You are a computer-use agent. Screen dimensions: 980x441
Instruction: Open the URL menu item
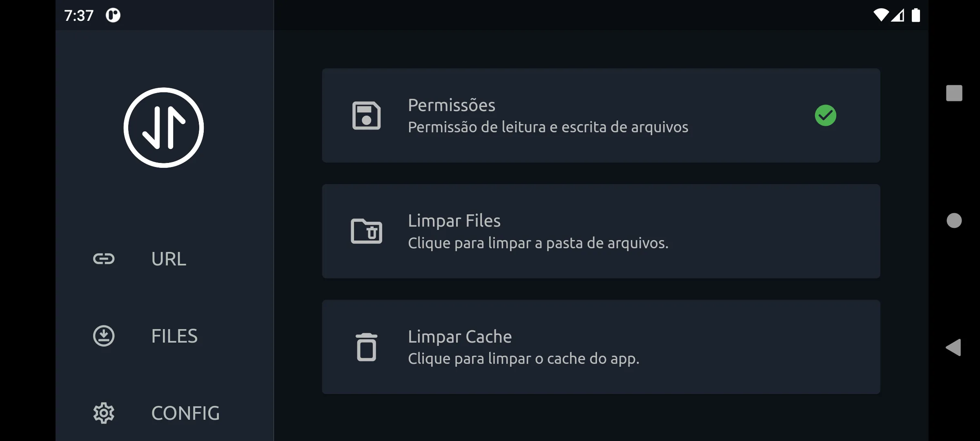(x=169, y=259)
